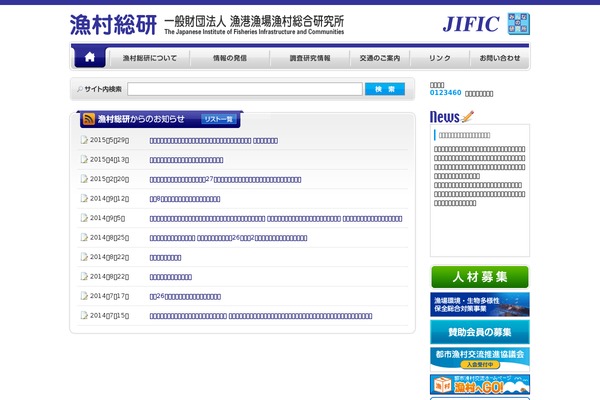Click the pencil icon beside News heading
The height and width of the screenshot is (400, 600).
tap(468, 116)
